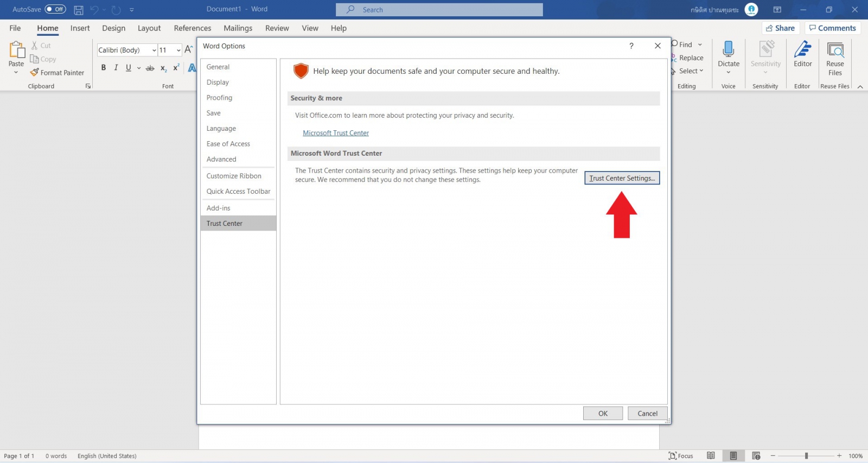Click the Paste clipboard icon
The height and width of the screenshot is (463, 868).
point(16,50)
